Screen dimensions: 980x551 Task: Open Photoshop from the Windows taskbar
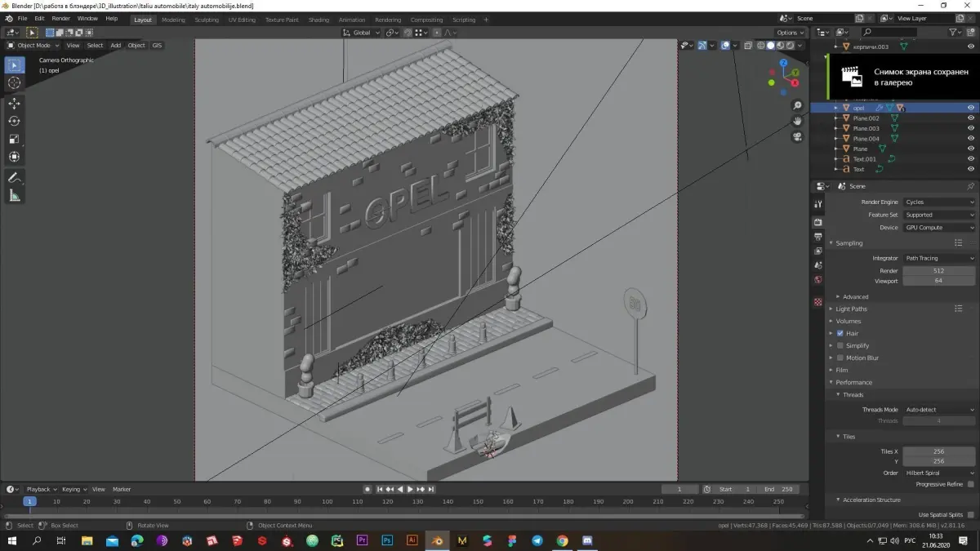[387, 540]
